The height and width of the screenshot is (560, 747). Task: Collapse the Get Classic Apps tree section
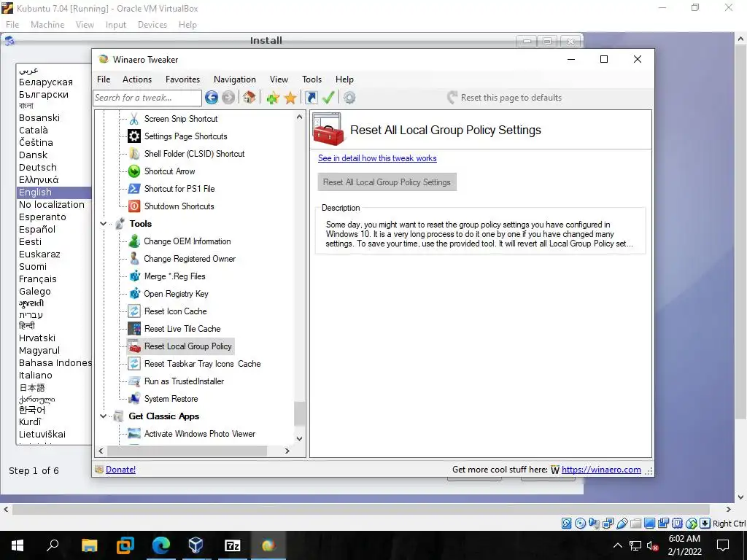tap(103, 416)
